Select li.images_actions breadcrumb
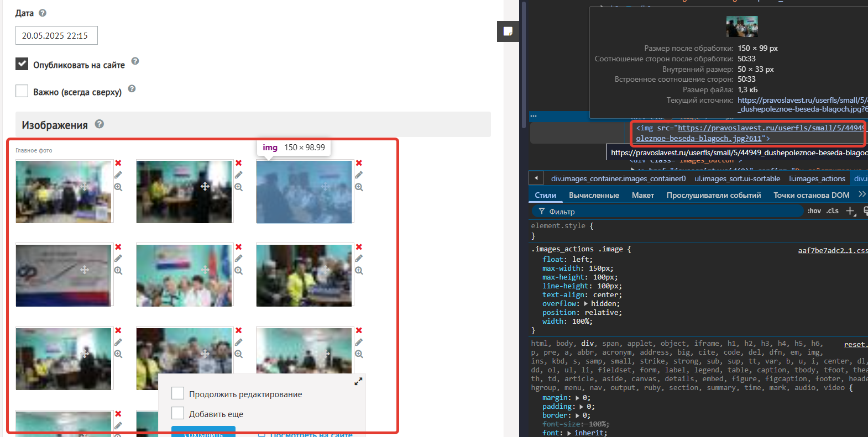This screenshot has width=868, height=437. click(x=817, y=178)
